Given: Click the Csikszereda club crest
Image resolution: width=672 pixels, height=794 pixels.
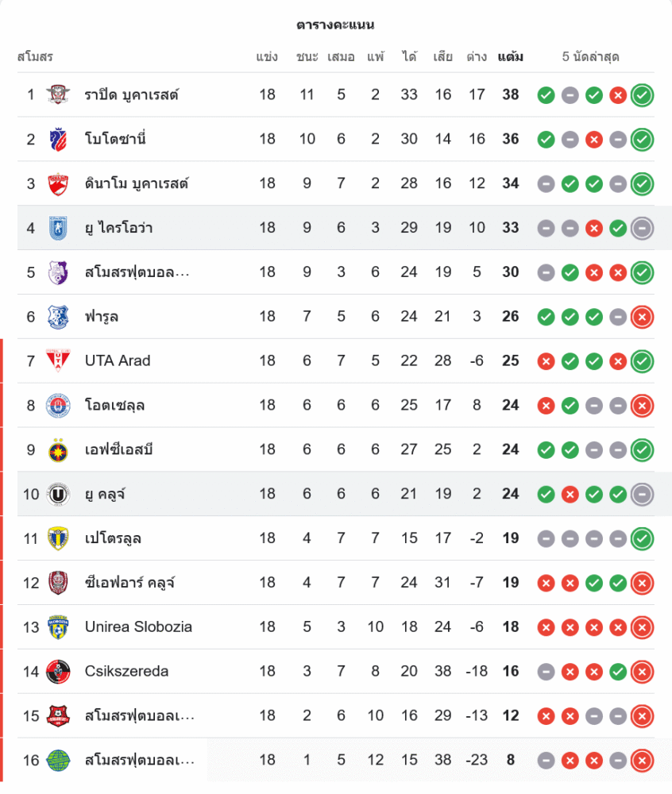Looking at the screenshot, I should coord(57,671).
